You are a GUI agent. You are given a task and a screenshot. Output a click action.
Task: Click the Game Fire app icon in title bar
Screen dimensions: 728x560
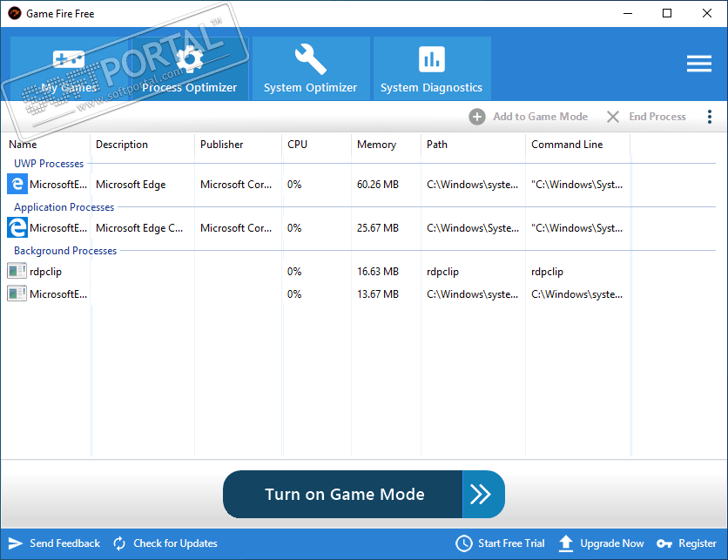click(x=15, y=13)
